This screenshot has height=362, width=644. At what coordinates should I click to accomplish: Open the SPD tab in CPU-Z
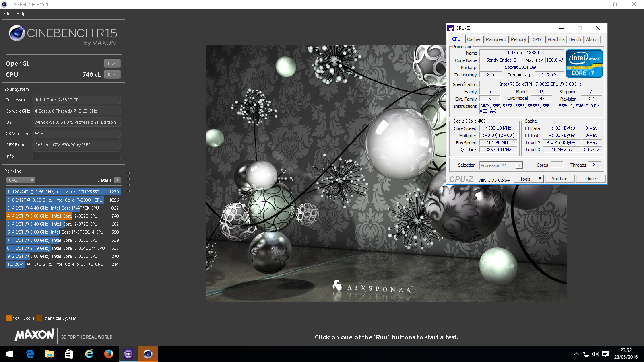click(537, 39)
